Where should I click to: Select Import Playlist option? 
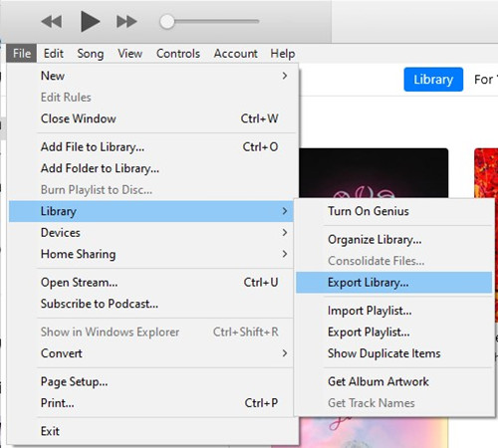tap(394, 311)
